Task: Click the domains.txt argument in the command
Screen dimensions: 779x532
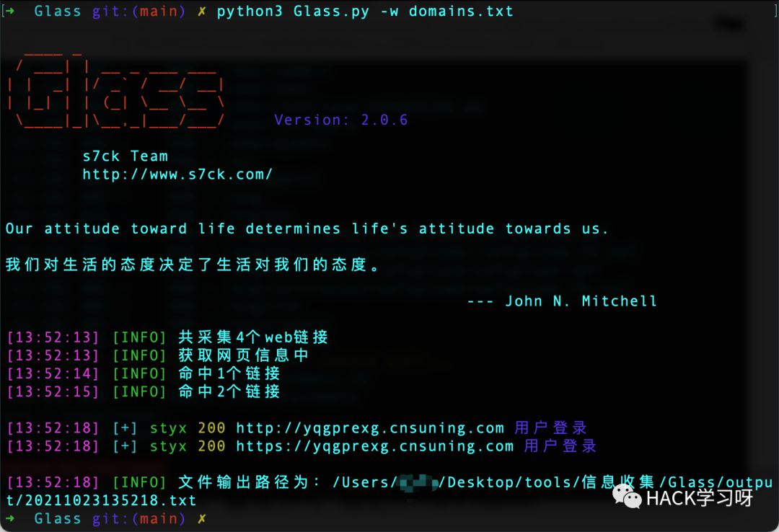Action: click(x=461, y=11)
